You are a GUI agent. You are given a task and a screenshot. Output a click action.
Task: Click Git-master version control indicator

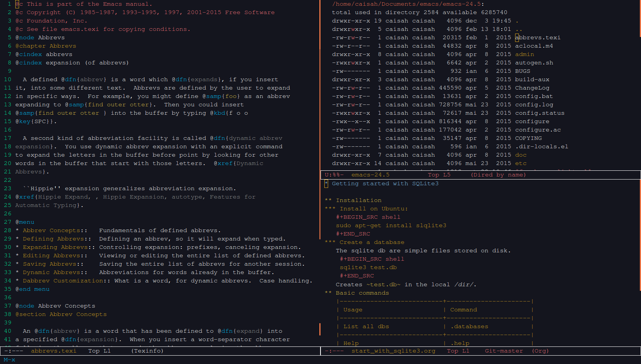[x=504, y=351]
